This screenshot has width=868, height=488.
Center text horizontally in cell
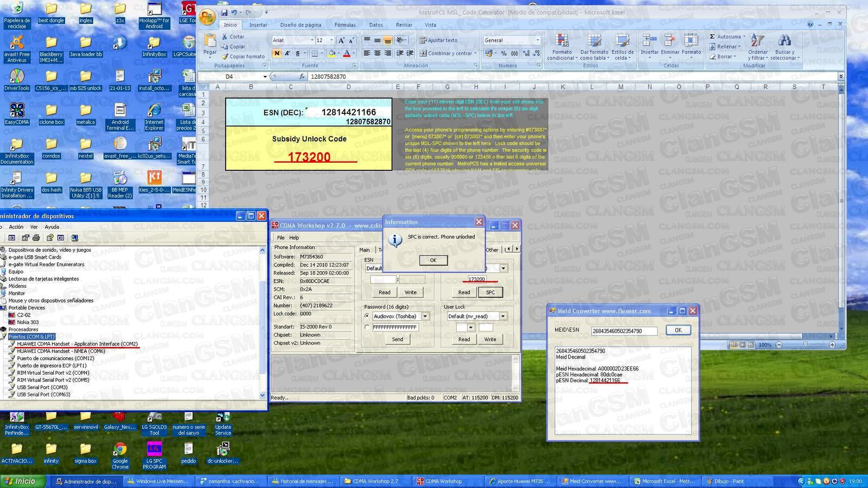[x=377, y=53]
